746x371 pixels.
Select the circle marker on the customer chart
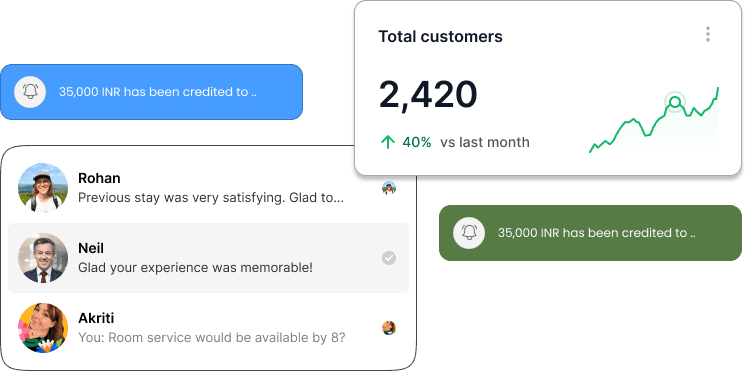[x=675, y=102]
